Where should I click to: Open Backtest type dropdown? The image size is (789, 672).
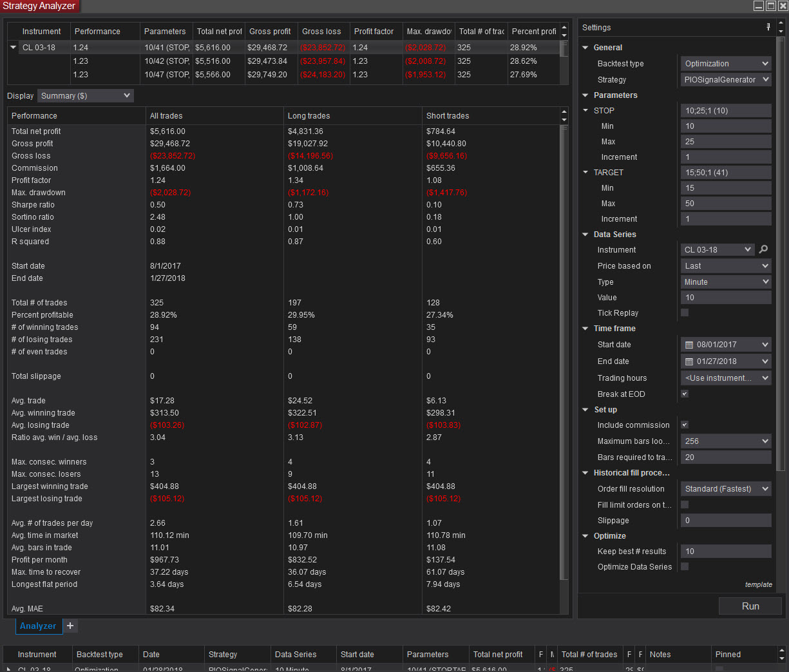click(x=726, y=64)
